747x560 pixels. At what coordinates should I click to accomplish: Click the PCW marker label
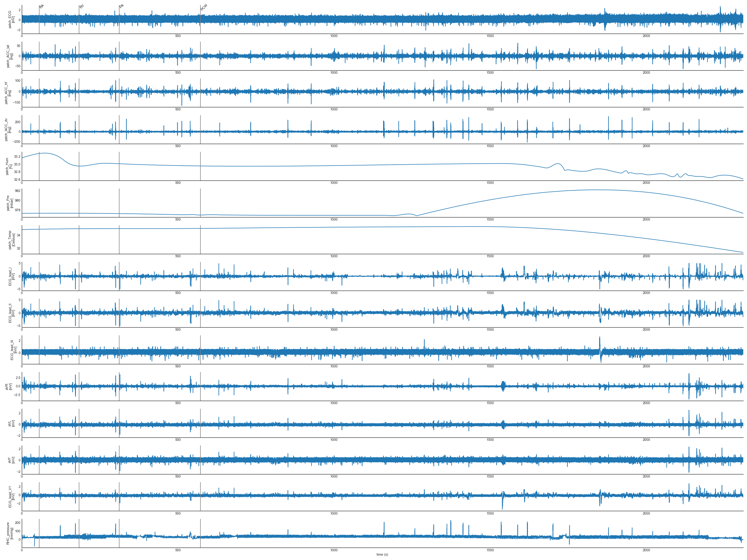point(204,7)
